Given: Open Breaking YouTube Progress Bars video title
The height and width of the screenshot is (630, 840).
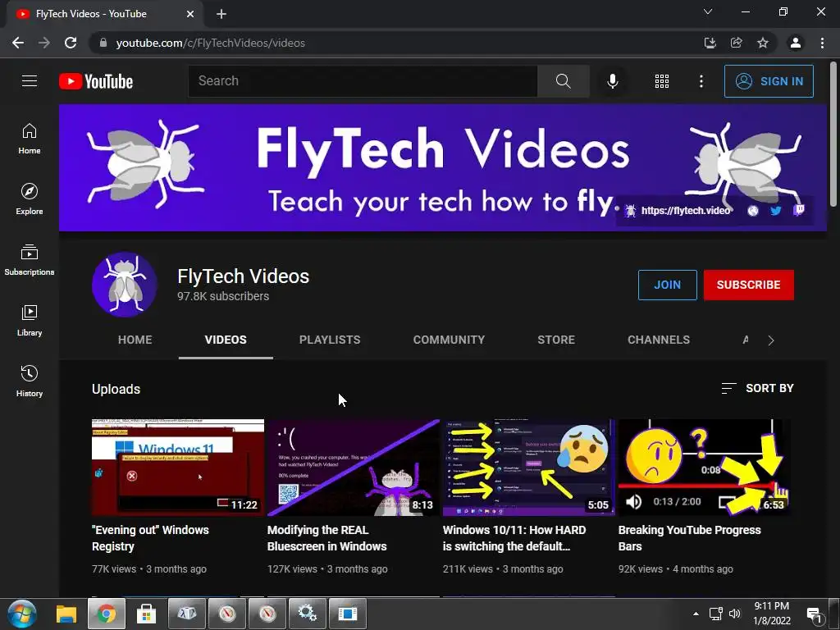Looking at the screenshot, I should click(x=689, y=538).
